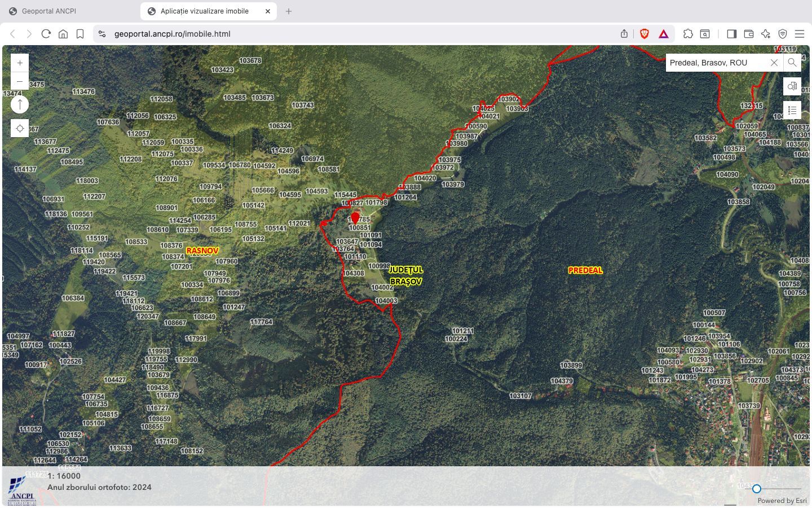Click the search magnifier next to search box
Screen dimensions: 812x508
click(792, 63)
